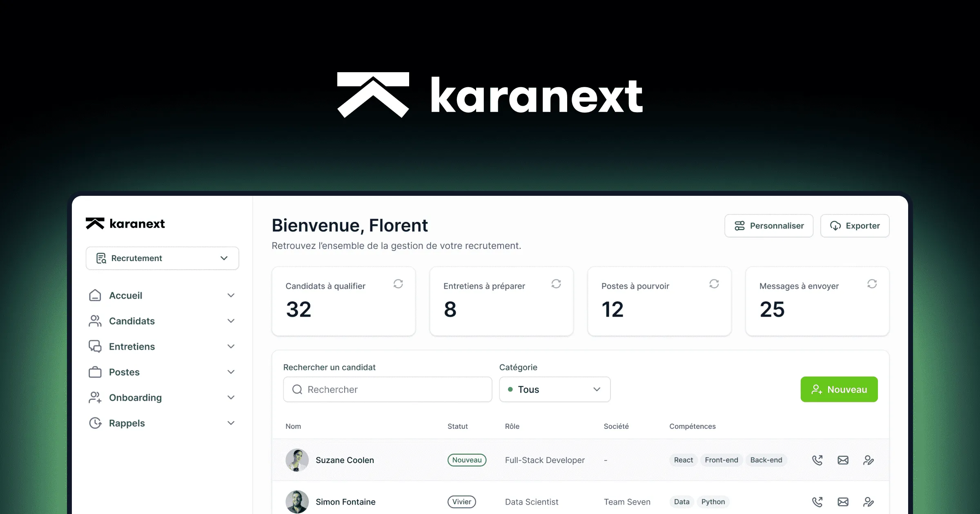Sort by the Compétences column header
Image resolution: width=980 pixels, height=514 pixels.
693,426
